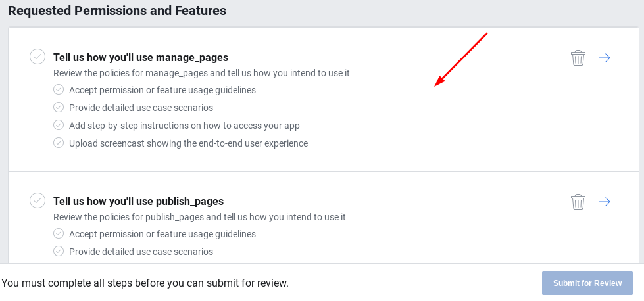Select 'Accept permission or feature usage guidelines' under publish_pages
This screenshot has width=644, height=301.
point(162,234)
